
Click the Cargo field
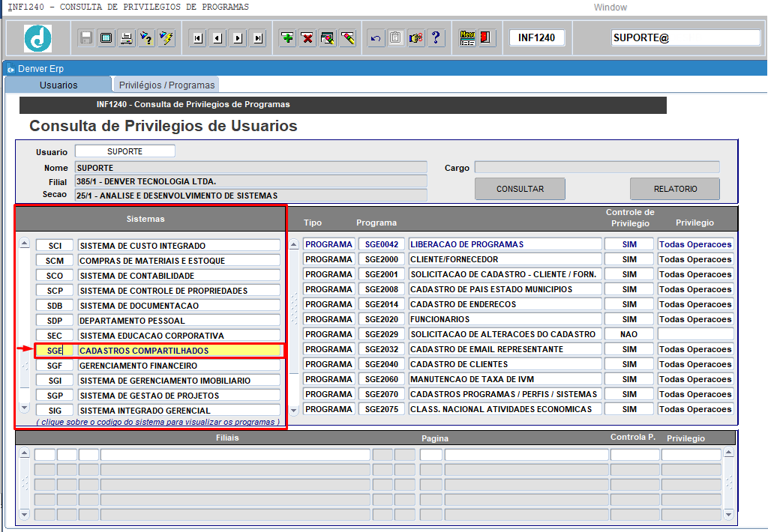(597, 167)
